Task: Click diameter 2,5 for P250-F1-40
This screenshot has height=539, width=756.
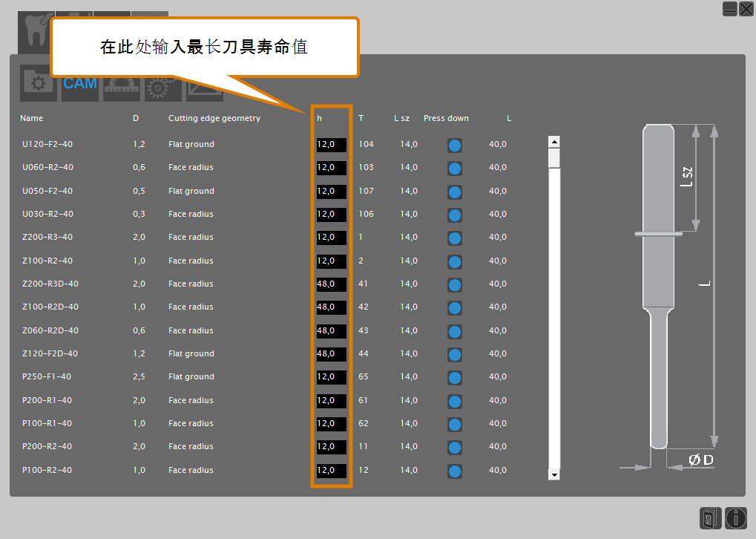Action: point(139,377)
